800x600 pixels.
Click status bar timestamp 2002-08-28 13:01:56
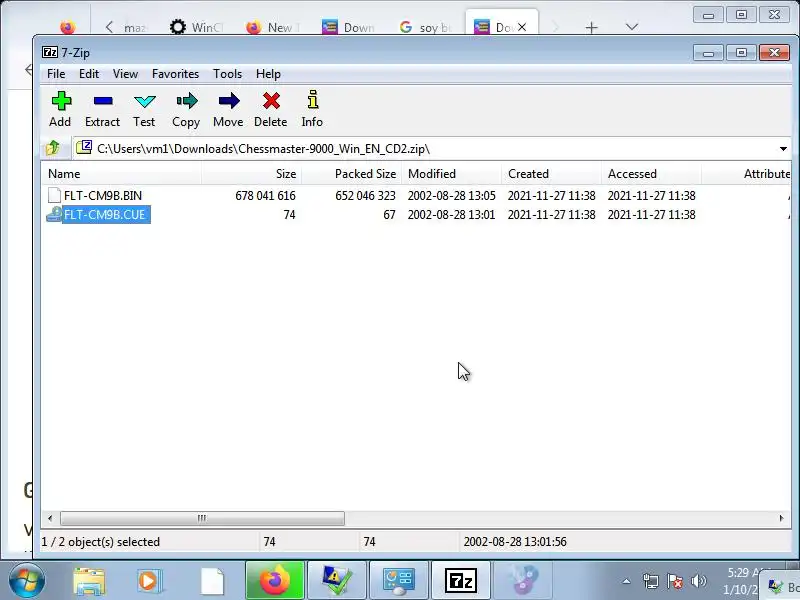(x=515, y=542)
